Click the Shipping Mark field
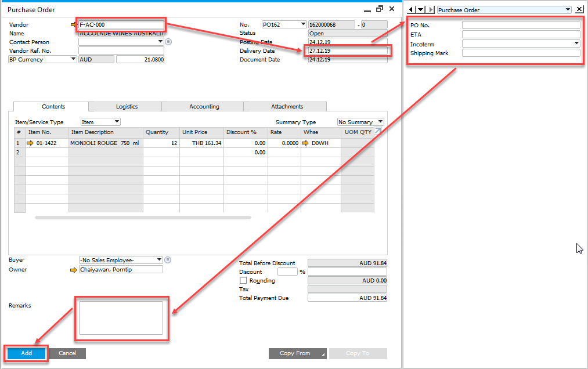This screenshot has height=369, width=588. 521,53
